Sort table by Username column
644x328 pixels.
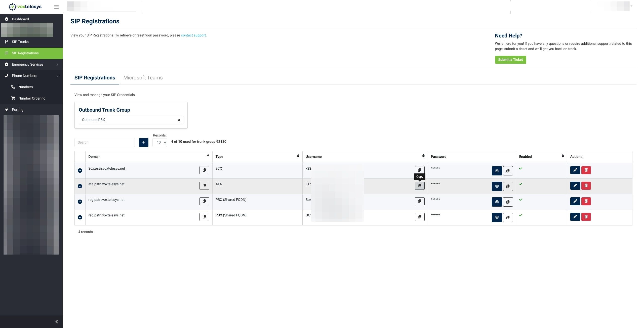point(365,157)
